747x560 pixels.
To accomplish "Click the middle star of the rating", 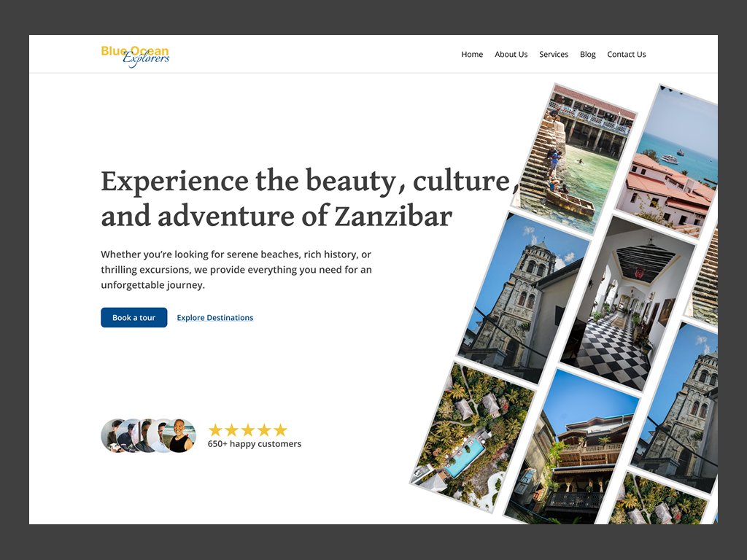I will [248, 430].
